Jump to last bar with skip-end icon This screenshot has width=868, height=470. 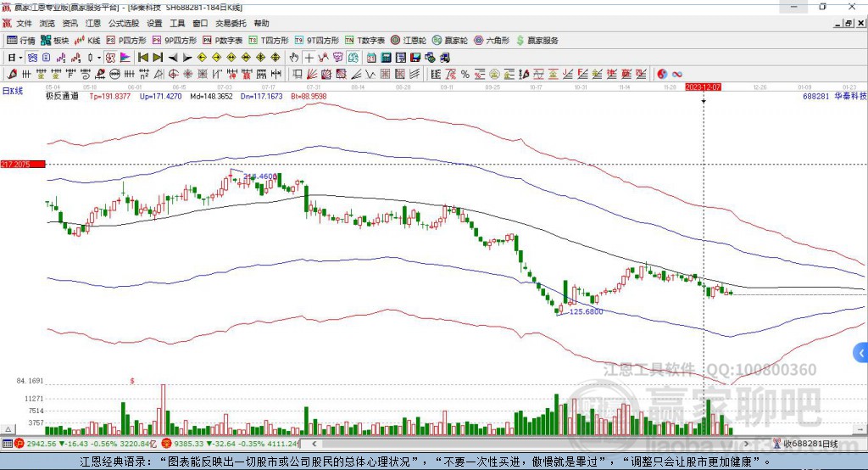tap(158, 58)
